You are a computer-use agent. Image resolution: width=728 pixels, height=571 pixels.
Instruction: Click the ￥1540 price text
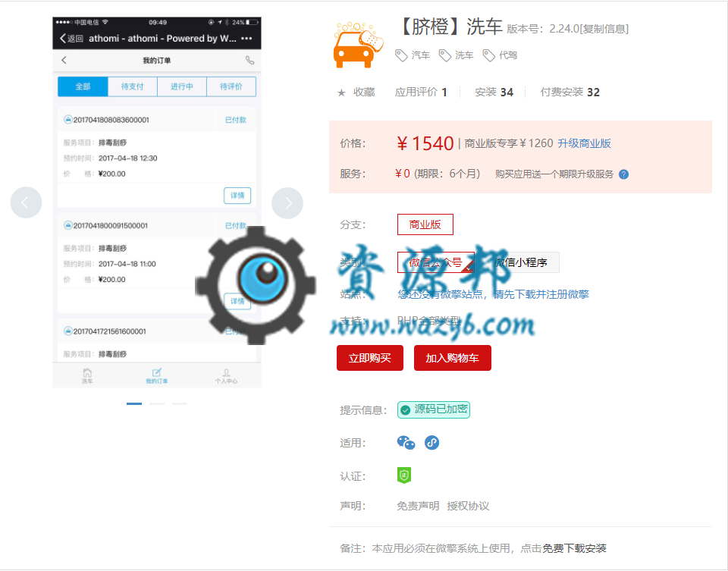click(425, 143)
